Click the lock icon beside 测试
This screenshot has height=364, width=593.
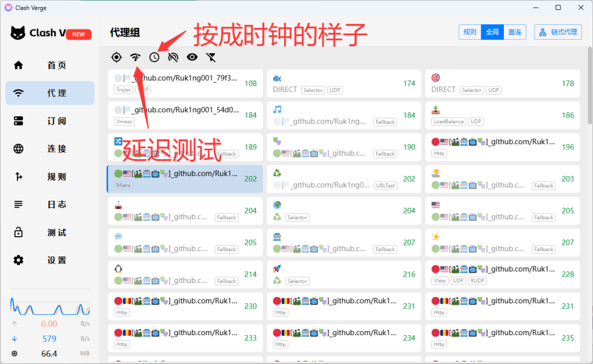coord(18,233)
